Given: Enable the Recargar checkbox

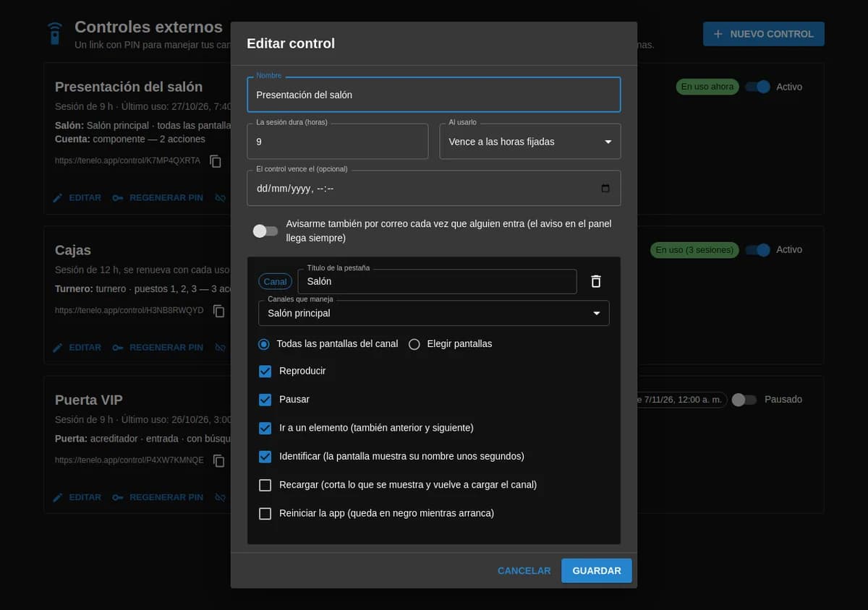Looking at the screenshot, I should [x=265, y=486].
